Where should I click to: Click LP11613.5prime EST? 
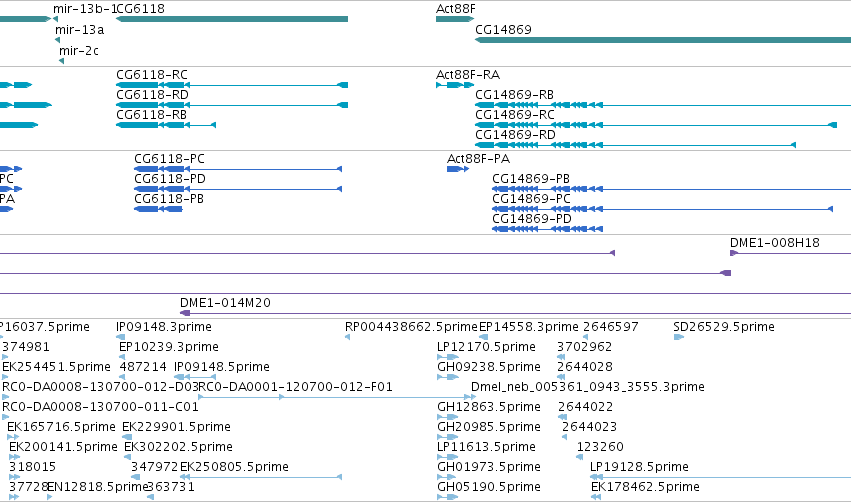(x=448, y=457)
